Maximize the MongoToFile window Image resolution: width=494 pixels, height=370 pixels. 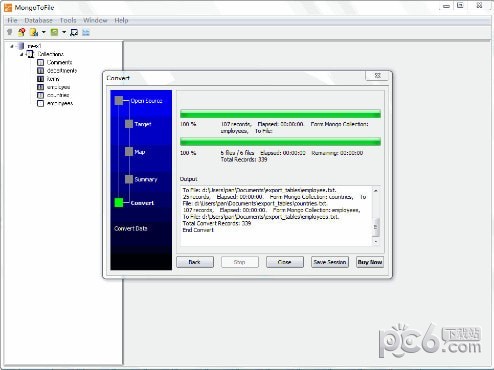[460, 6]
